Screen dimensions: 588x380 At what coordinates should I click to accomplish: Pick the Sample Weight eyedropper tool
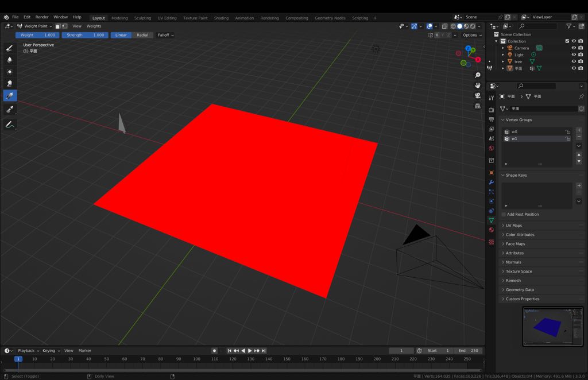pos(10,95)
